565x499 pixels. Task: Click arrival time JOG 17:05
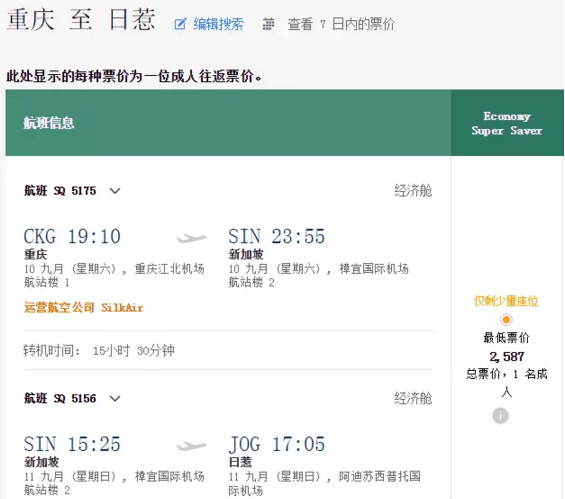pos(276,444)
